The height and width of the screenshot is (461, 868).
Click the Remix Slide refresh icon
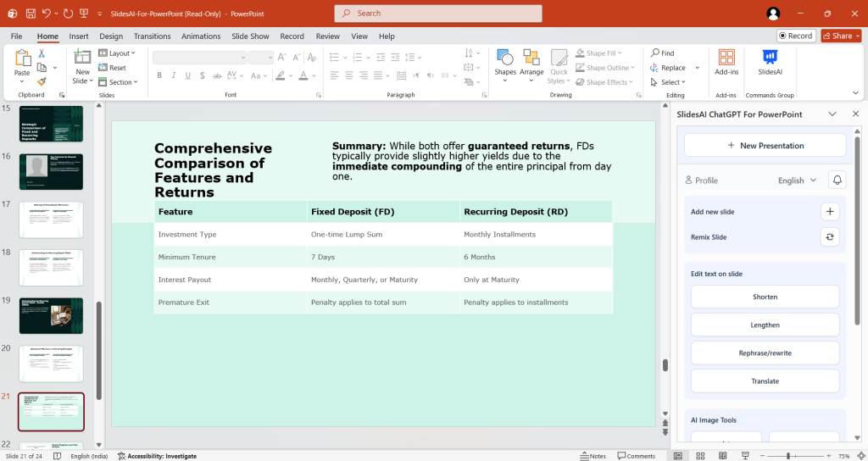(x=830, y=237)
